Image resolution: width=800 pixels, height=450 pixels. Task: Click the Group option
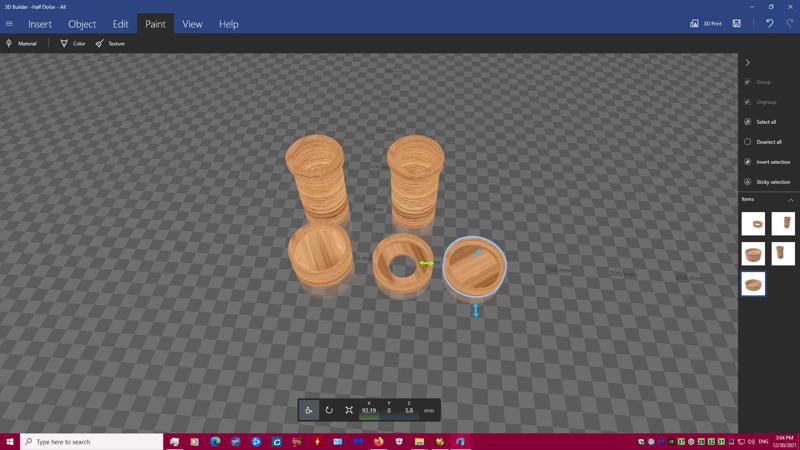[758, 82]
